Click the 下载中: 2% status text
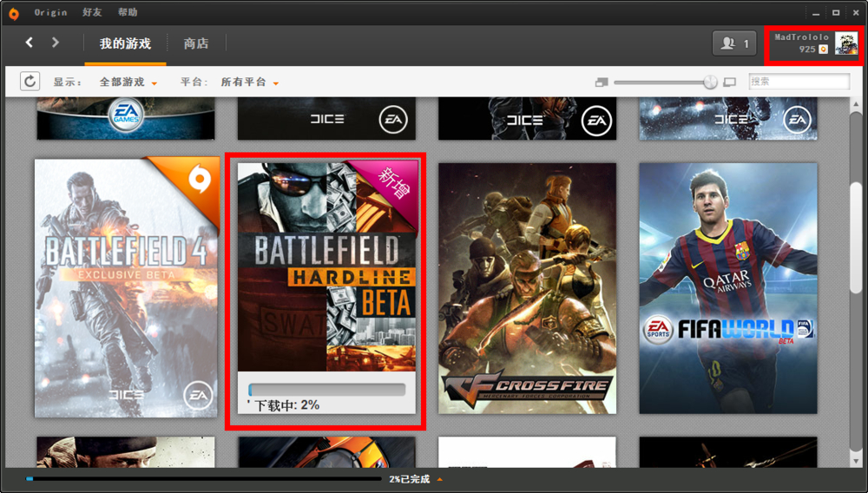Image resolution: width=868 pixels, height=493 pixels. tap(286, 405)
